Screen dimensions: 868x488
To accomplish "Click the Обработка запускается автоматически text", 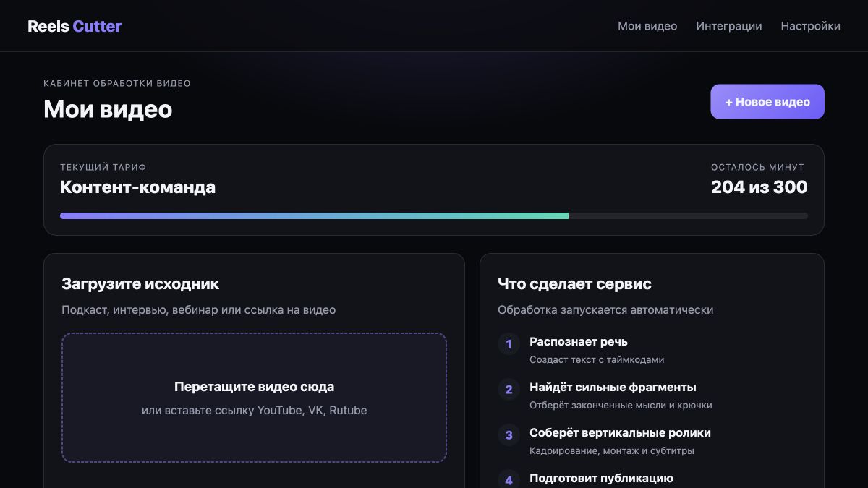I will click(x=605, y=310).
